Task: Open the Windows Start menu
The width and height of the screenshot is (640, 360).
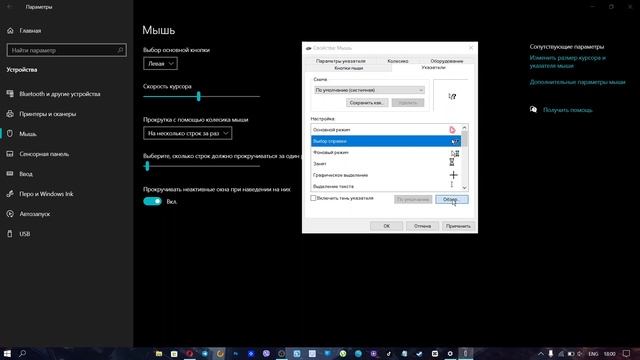Action: tap(7, 353)
